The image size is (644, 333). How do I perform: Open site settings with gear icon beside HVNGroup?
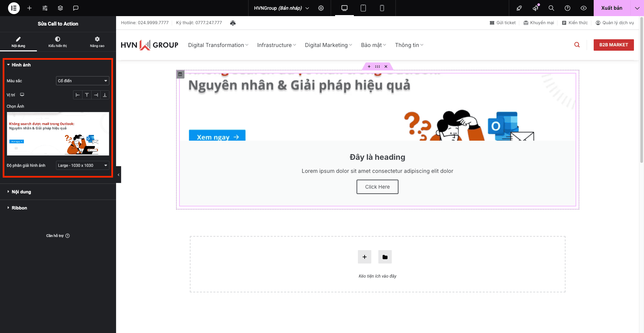(x=321, y=8)
